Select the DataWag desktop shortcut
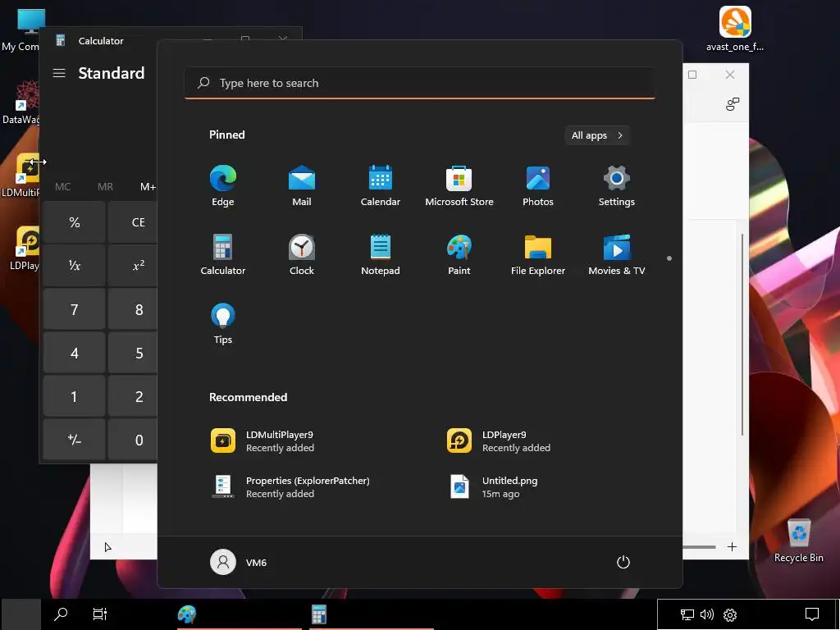This screenshot has width=840, height=630. (20, 103)
